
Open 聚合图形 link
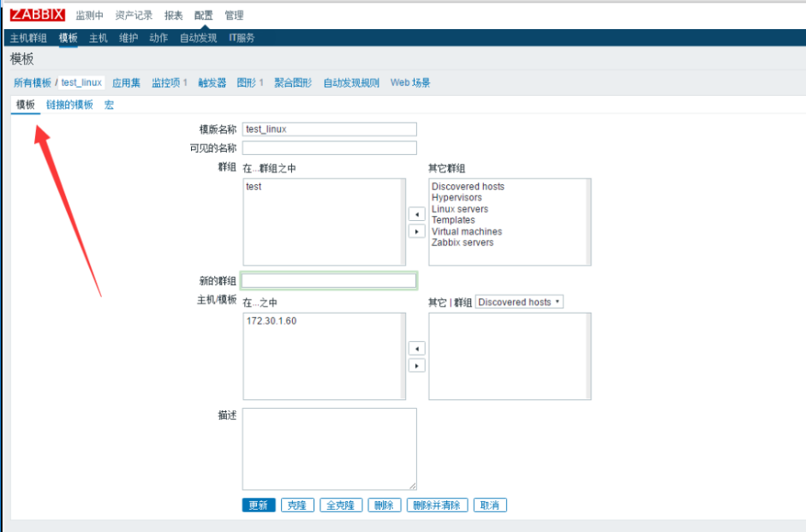pos(293,83)
